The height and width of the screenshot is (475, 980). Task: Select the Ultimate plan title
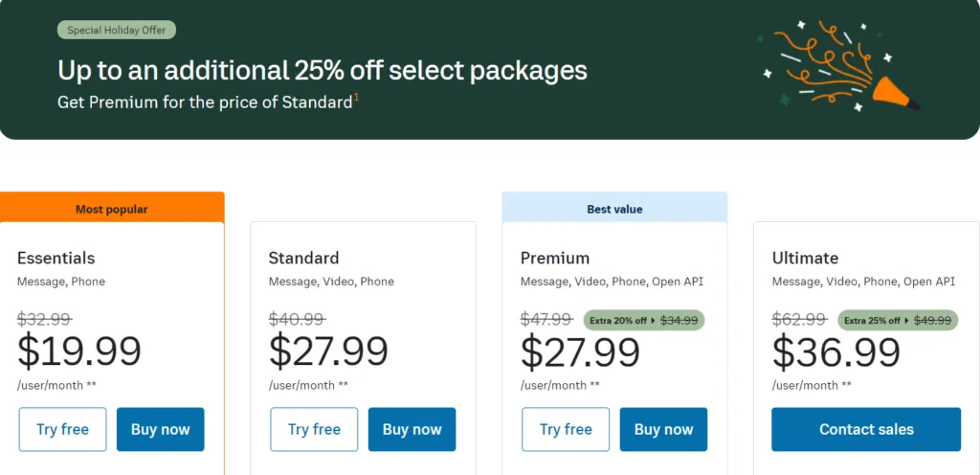(x=805, y=259)
